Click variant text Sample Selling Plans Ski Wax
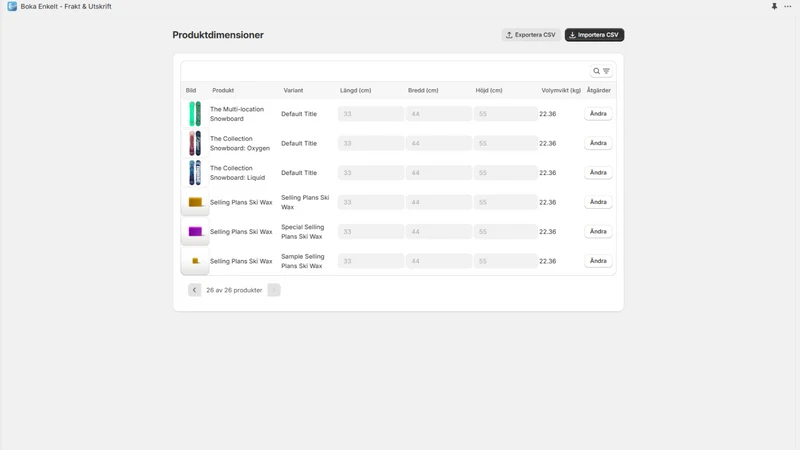Image resolution: width=800 pixels, height=450 pixels. point(303,261)
